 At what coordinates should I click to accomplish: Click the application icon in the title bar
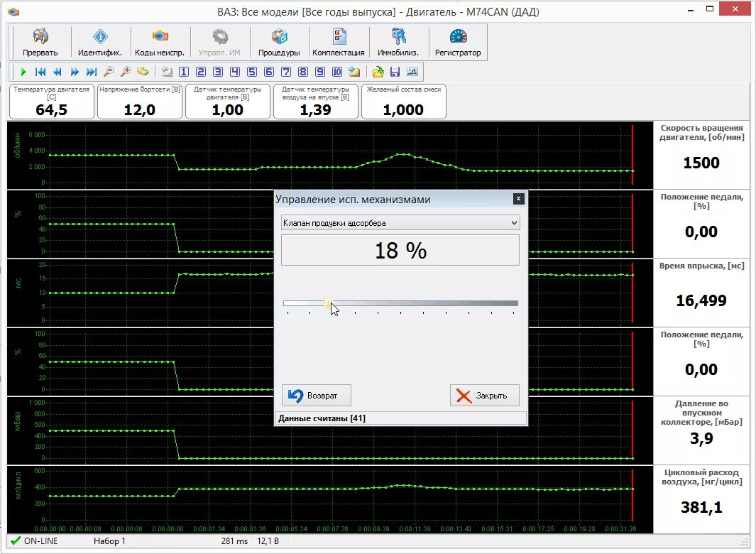pos(13,11)
